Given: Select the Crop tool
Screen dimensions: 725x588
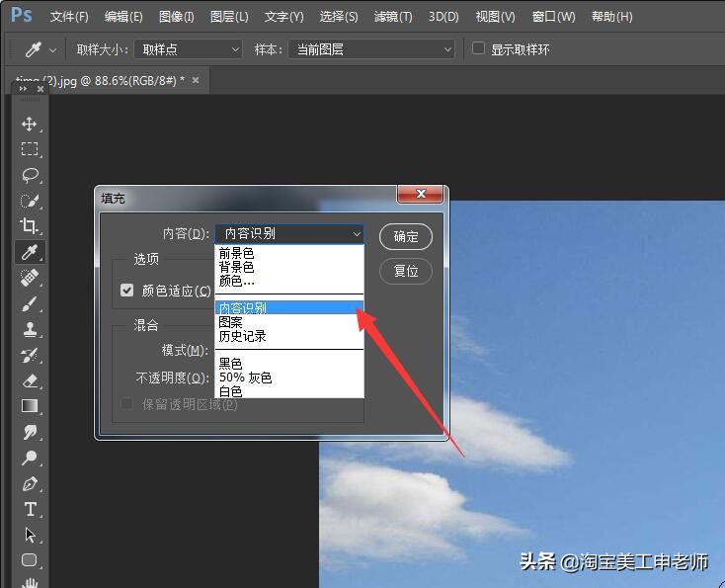Looking at the screenshot, I should click(x=30, y=225).
